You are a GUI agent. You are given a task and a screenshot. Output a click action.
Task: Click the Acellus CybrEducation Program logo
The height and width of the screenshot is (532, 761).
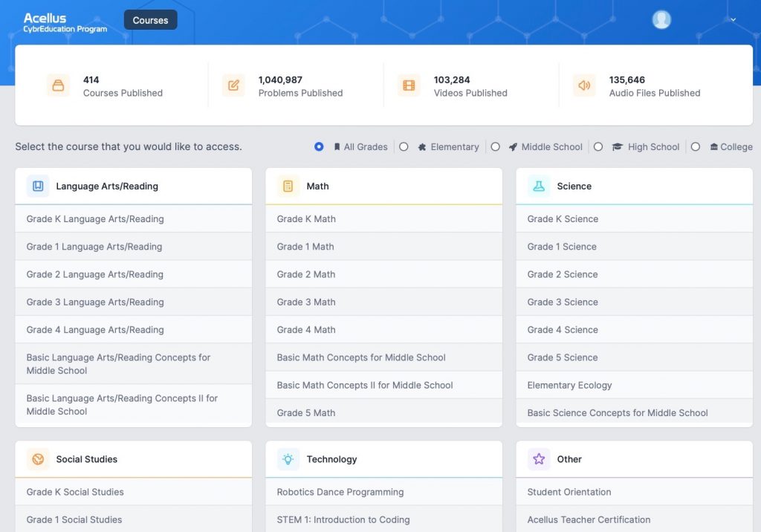point(65,22)
